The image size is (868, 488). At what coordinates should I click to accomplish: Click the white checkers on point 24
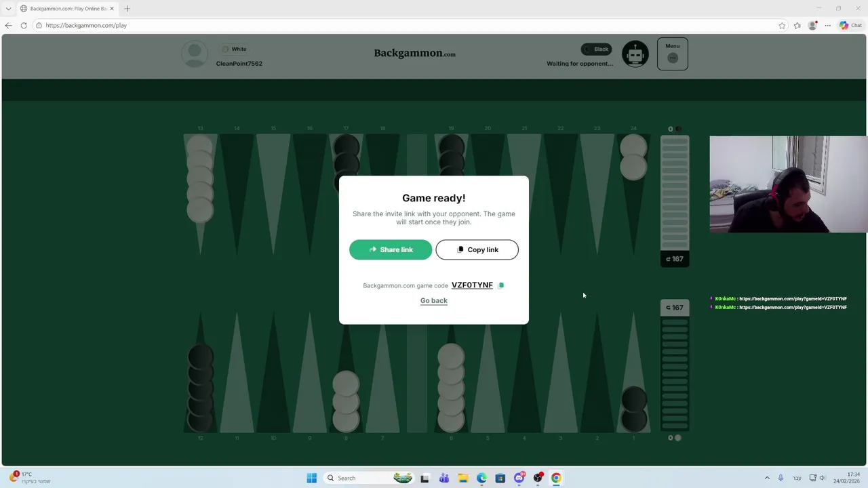tap(633, 157)
